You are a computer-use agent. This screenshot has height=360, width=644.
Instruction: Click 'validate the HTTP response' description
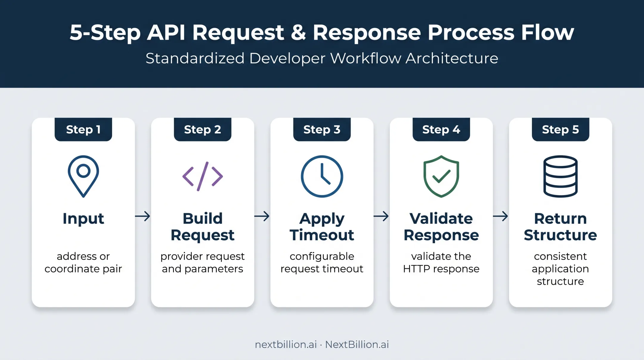pos(441,262)
